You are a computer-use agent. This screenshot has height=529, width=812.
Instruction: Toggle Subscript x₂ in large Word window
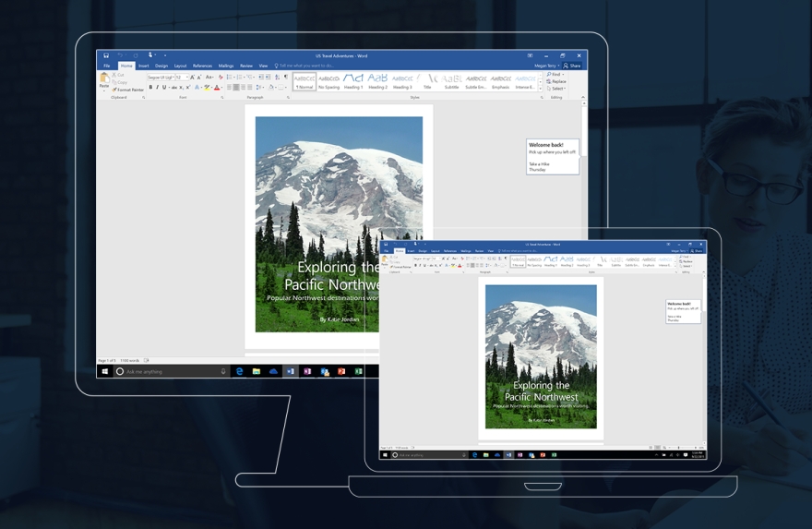181,88
